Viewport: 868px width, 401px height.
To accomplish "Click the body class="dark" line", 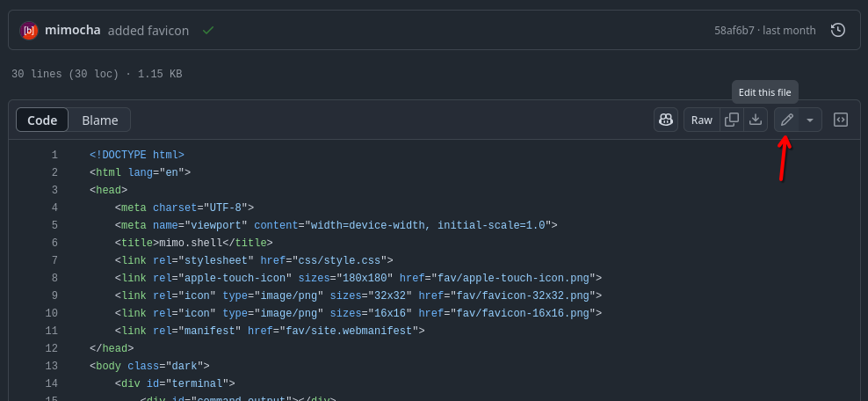I will pyautogui.click(x=149, y=366).
